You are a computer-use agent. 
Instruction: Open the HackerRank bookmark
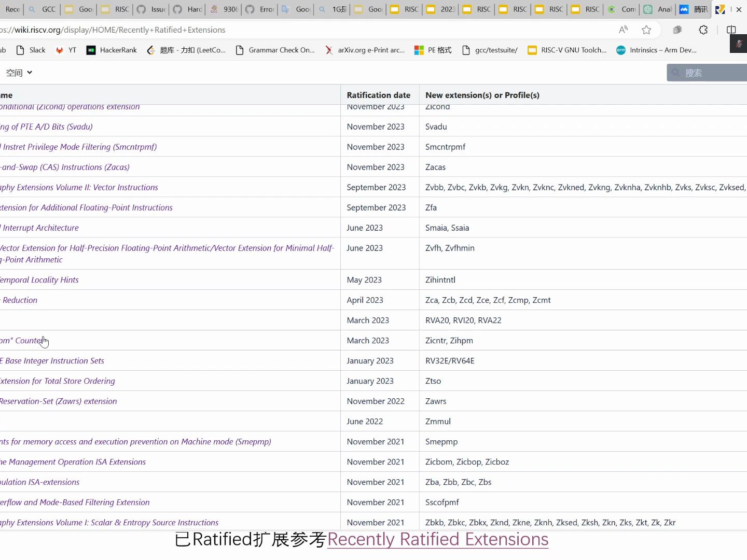click(112, 50)
